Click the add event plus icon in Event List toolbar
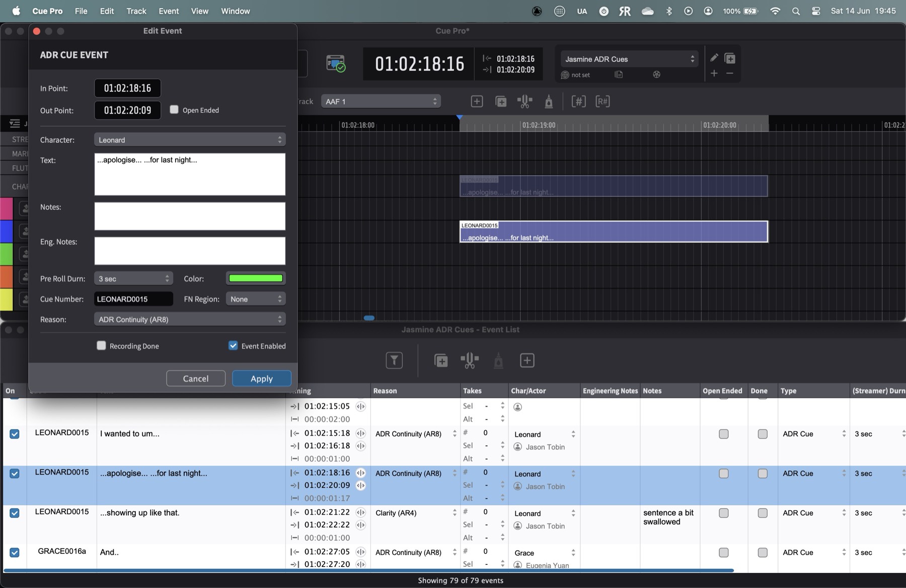Image resolution: width=906 pixels, height=588 pixels. tap(527, 360)
